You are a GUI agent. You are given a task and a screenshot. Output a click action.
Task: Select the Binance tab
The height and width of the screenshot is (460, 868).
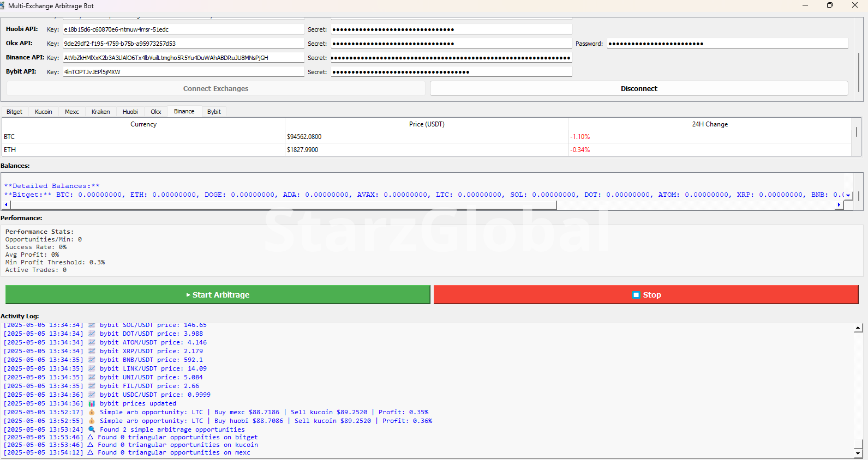point(184,111)
